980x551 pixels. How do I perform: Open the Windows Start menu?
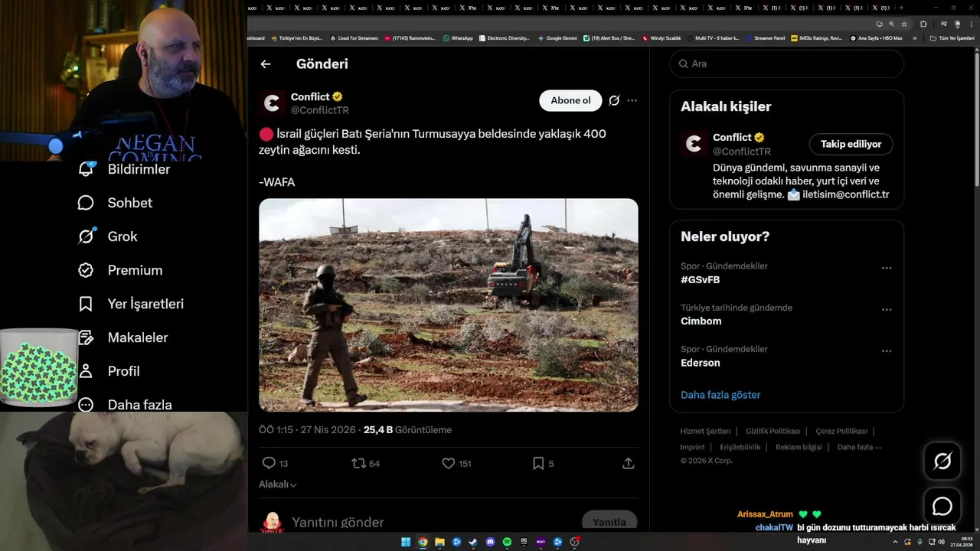click(x=406, y=542)
